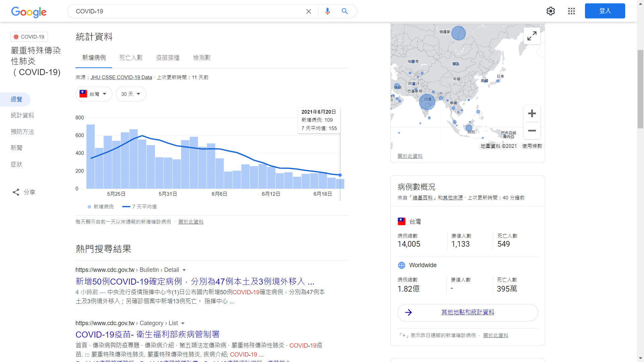
Task: Switch to the 疫苗接種 tab
Action: click(x=168, y=58)
